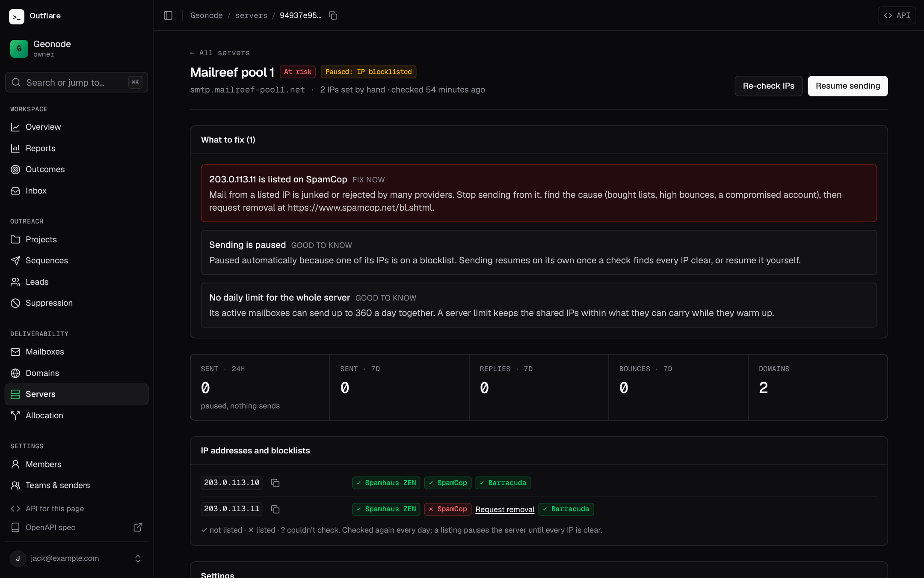The height and width of the screenshot is (578, 924).
Task: Open the Overview chart icon
Action: pyautogui.click(x=15, y=127)
